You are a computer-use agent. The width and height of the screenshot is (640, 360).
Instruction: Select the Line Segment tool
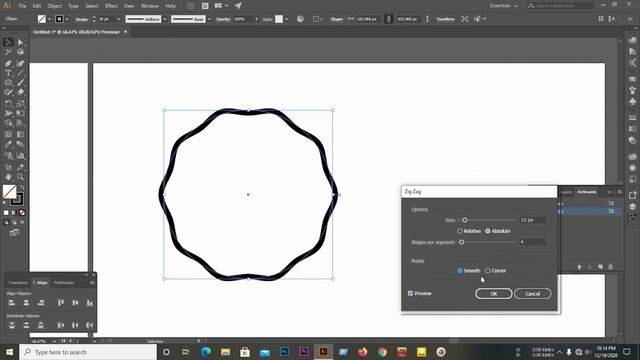20,73
